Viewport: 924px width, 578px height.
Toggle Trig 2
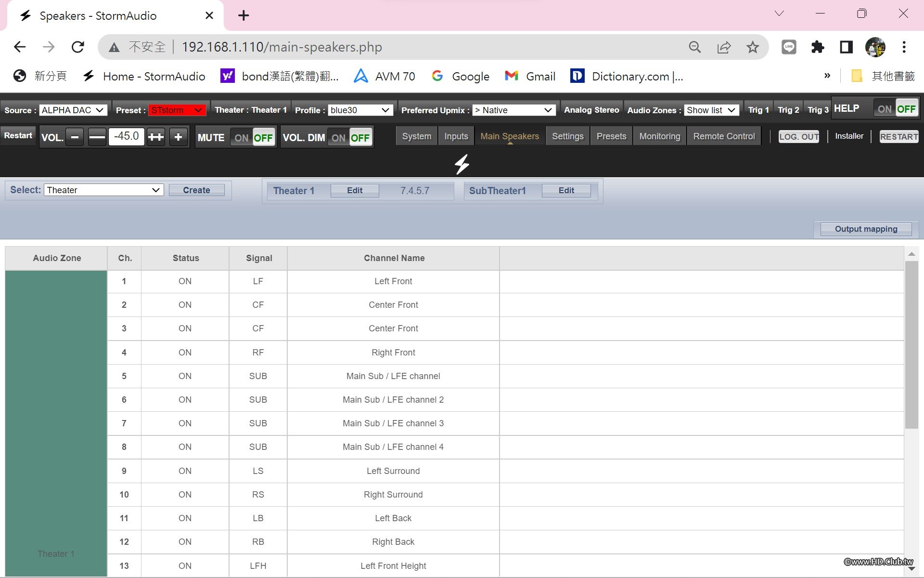tap(788, 110)
